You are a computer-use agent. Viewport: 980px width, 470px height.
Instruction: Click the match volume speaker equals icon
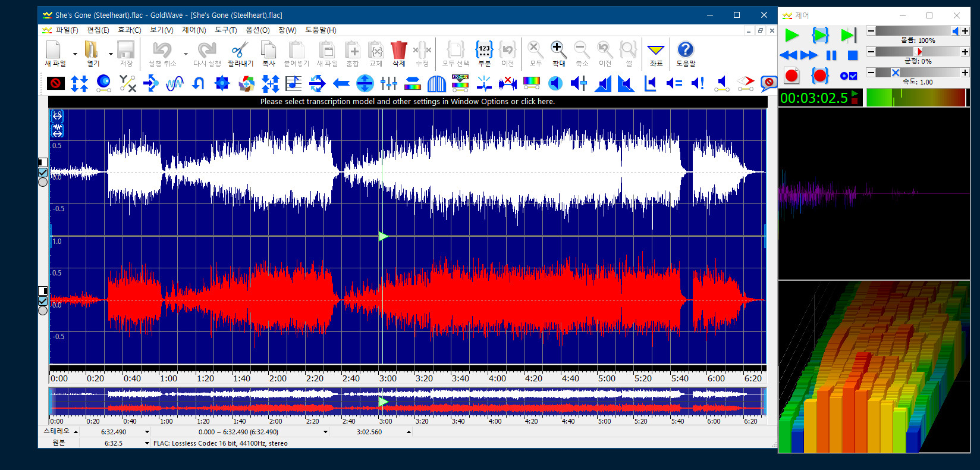click(x=674, y=83)
